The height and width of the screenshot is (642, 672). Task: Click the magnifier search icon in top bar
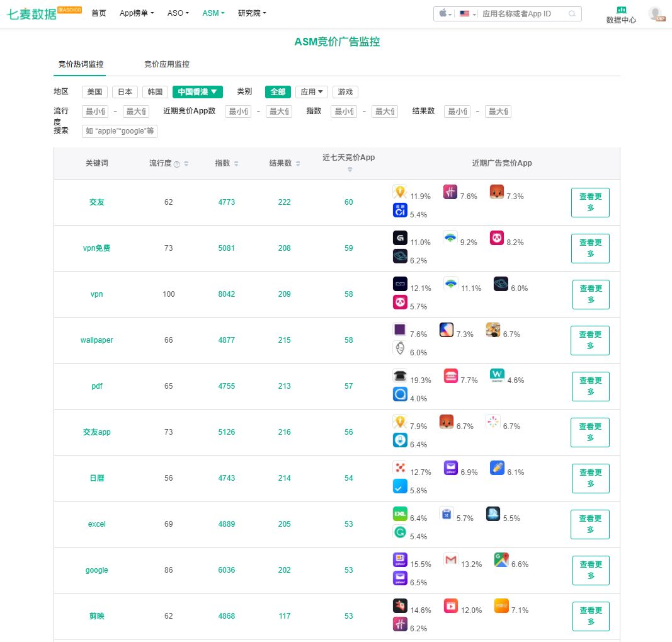[572, 13]
